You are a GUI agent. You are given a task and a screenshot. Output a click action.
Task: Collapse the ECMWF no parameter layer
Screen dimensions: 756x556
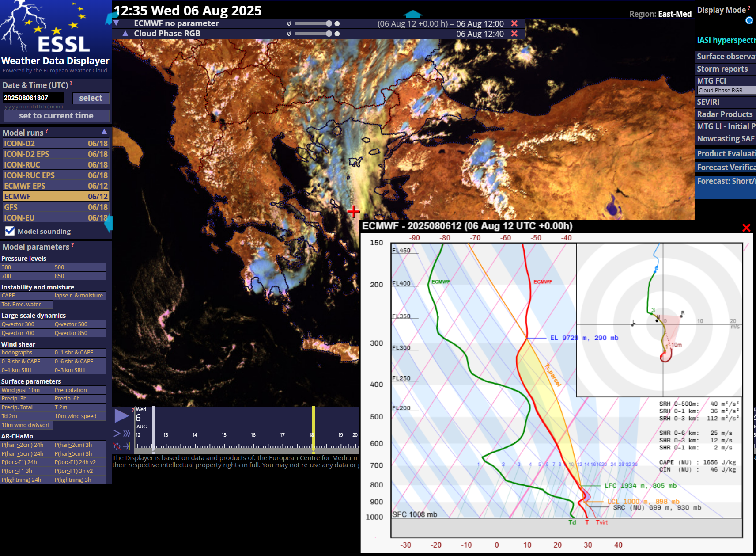[116, 23]
